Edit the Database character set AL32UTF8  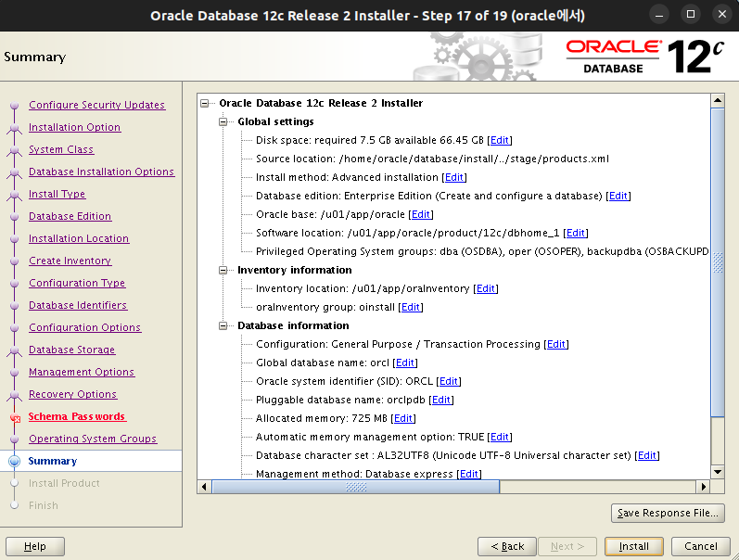647,455
